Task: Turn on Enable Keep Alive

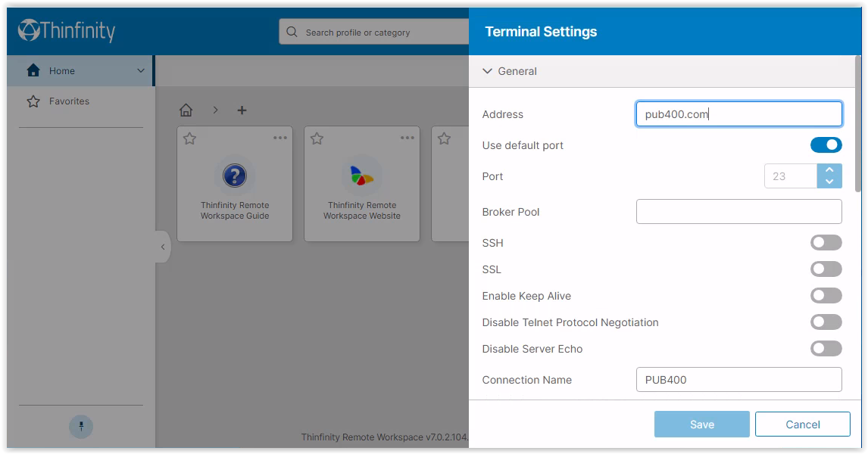Action: 826,295
